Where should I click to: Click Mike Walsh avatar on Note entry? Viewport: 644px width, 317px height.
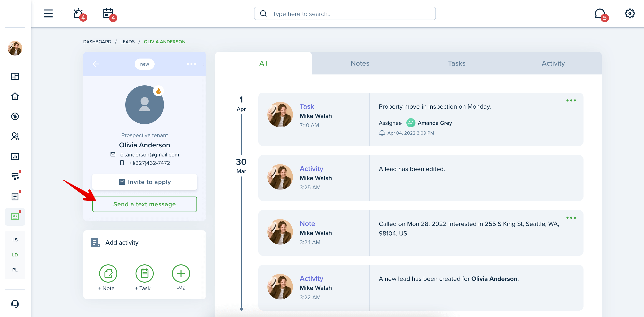[280, 232]
